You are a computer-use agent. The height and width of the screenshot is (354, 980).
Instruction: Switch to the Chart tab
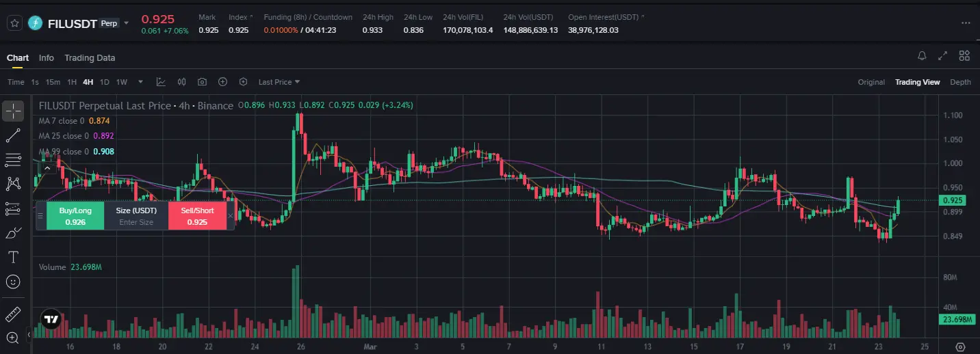(18, 58)
